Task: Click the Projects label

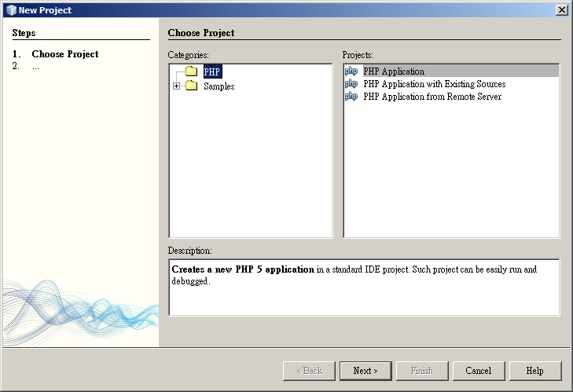Action: click(358, 55)
